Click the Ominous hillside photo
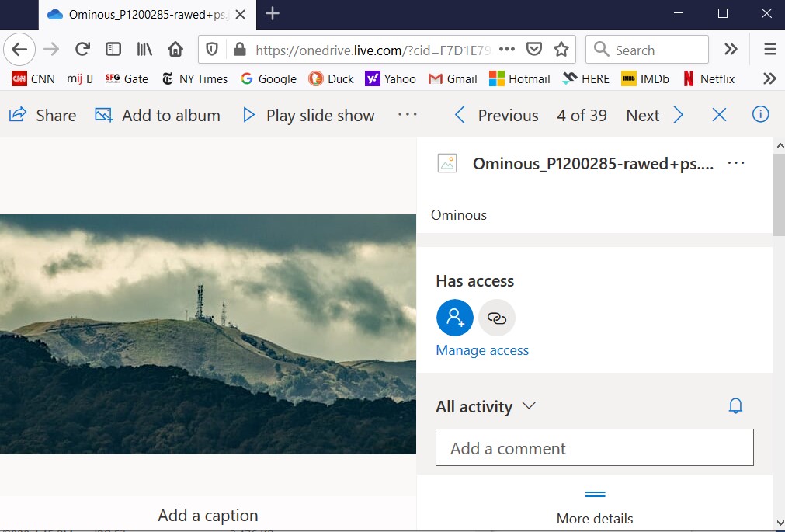 click(x=208, y=334)
